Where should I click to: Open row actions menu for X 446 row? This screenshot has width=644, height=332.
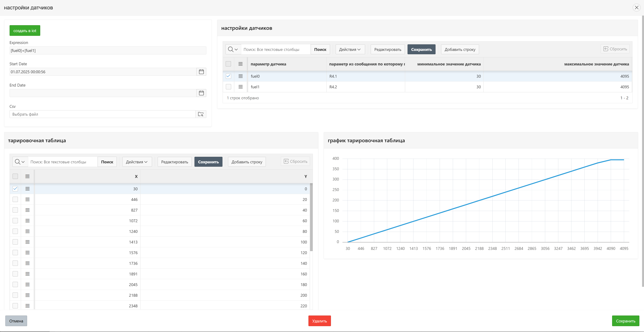click(27, 199)
